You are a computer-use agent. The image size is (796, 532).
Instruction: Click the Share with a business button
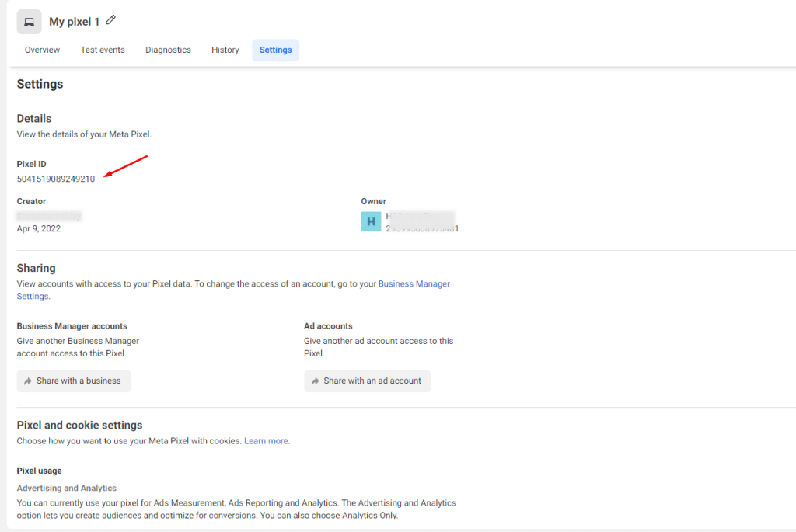(x=74, y=381)
